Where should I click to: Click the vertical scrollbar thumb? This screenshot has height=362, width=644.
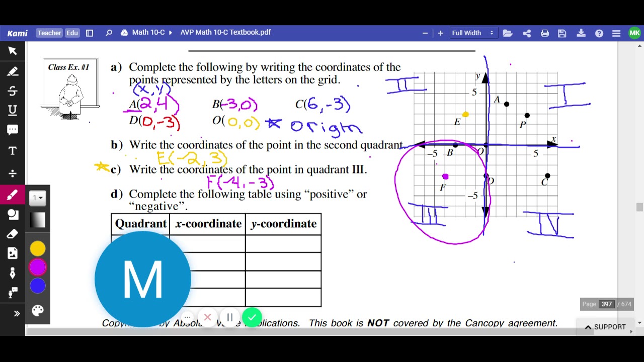coord(639,207)
